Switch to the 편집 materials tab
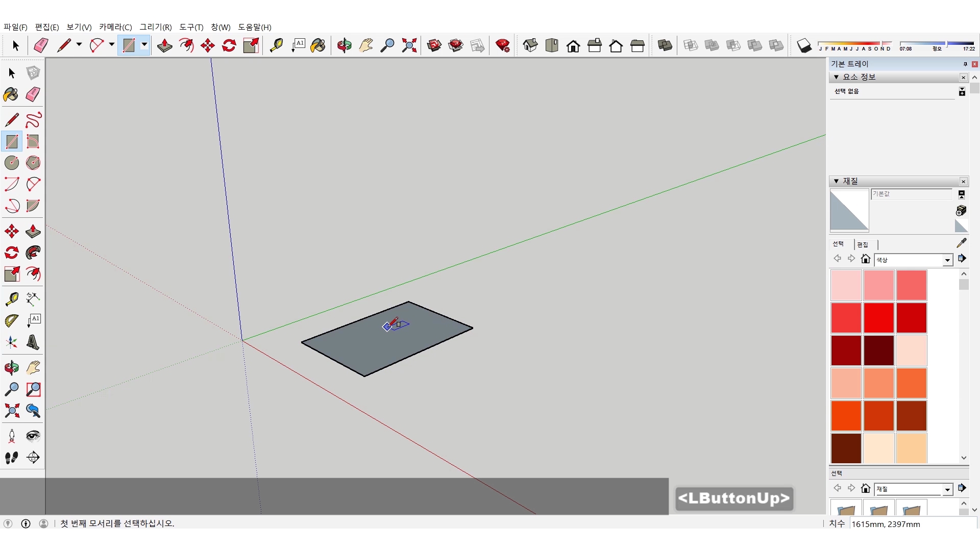 click(863, 244)
